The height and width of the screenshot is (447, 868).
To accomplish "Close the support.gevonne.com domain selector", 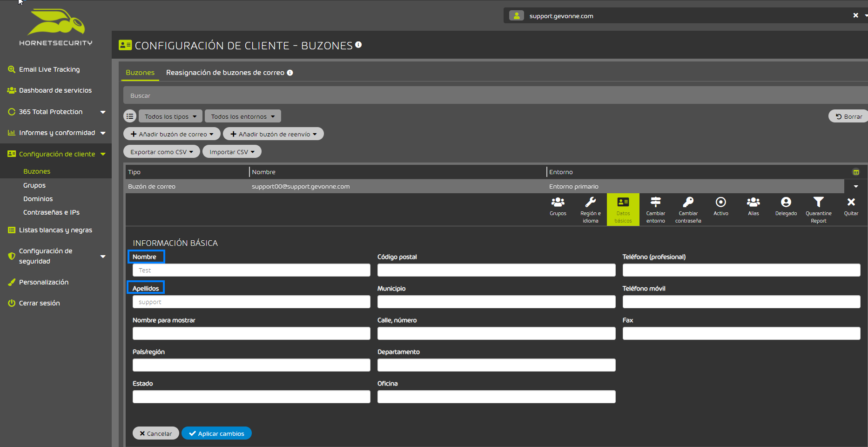I will click(855, 15).
